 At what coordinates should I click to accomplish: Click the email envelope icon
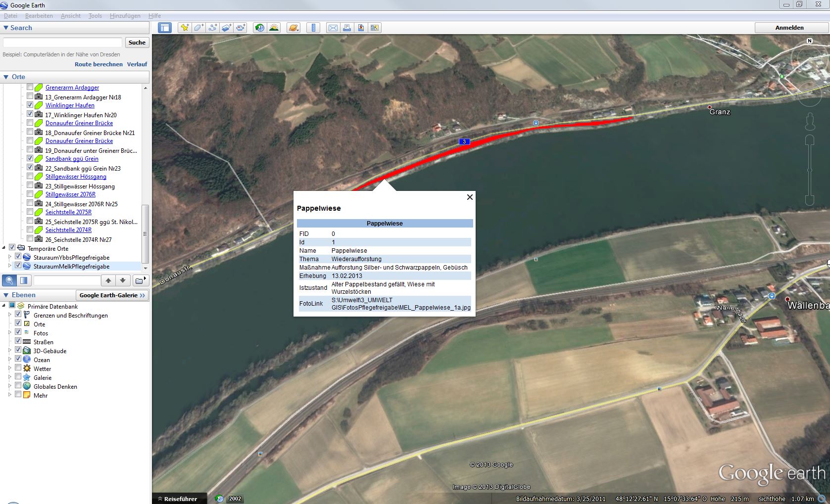333,28
